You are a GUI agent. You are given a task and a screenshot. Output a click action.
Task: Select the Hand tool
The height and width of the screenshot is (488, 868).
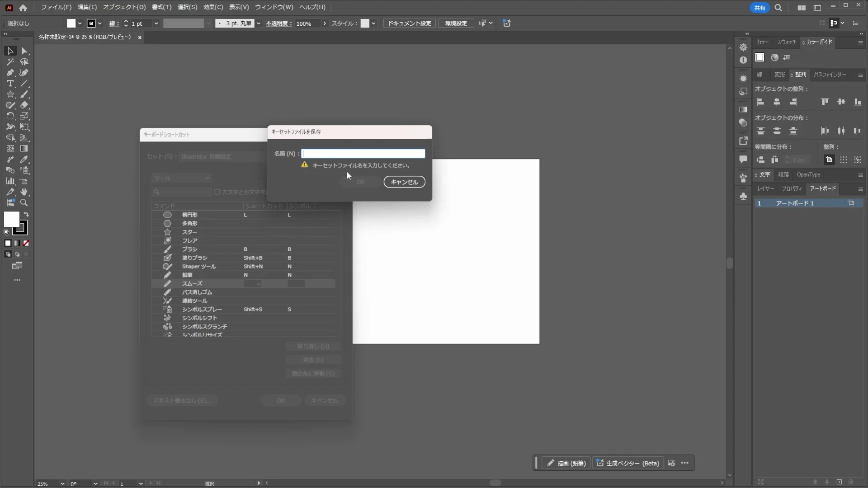click(24, 192)
